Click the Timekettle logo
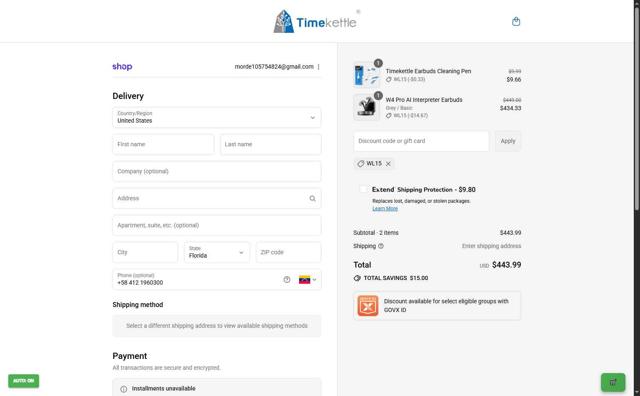640x396 pixels. [x=317, y=21]
